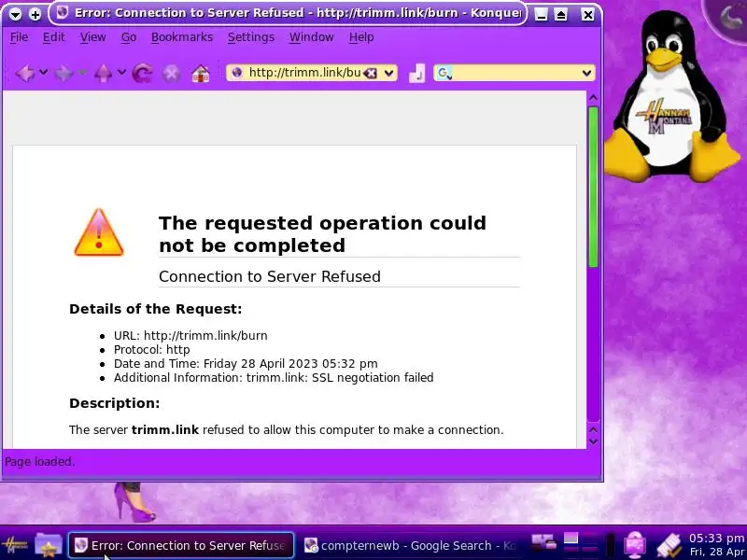Click the greyed Forward arrow icon
This screenshot has height=560, width=747.
63,73
